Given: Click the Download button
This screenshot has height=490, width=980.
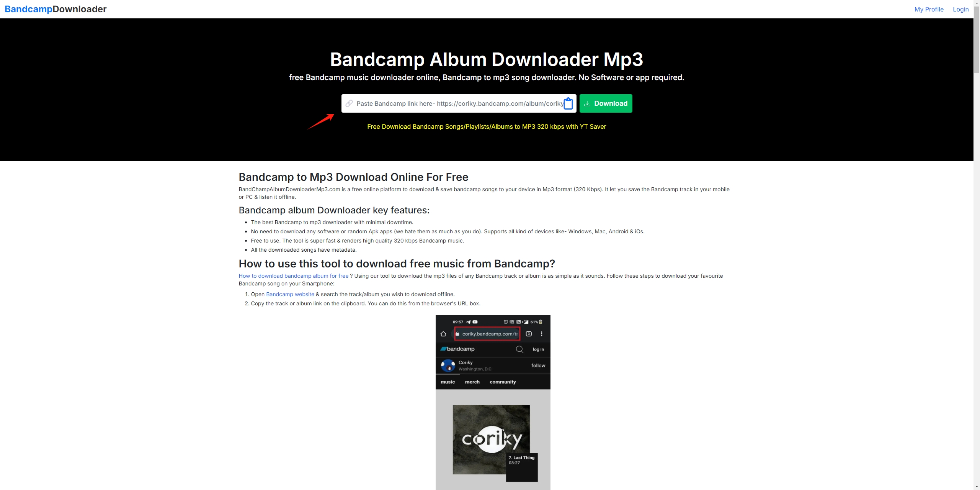Looking at the screenshot, I should pos(606,103).
